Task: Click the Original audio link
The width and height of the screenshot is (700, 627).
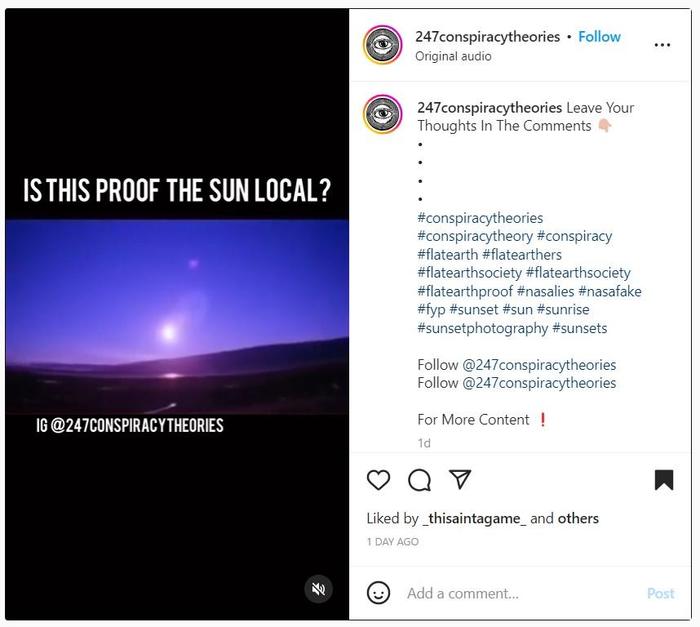Action: 453,56
